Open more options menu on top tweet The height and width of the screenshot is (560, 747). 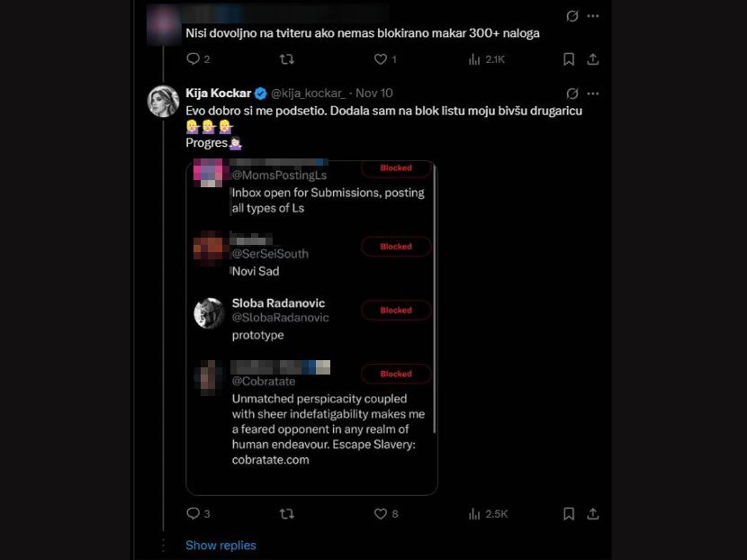coord(593,16)
